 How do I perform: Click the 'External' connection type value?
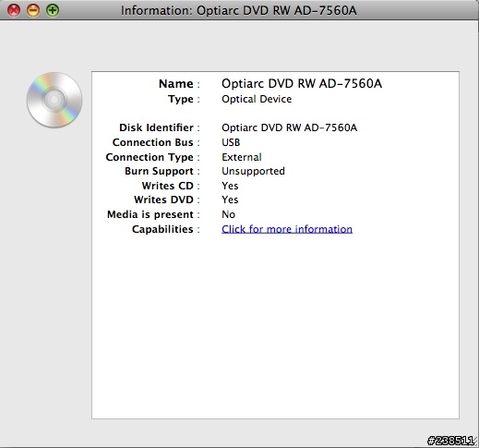click(242, 157)
